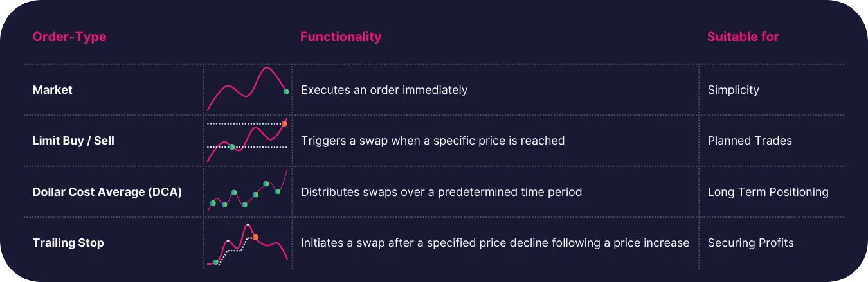
Task: Click the green dot on Limit chart
Action: click(232, 147)
